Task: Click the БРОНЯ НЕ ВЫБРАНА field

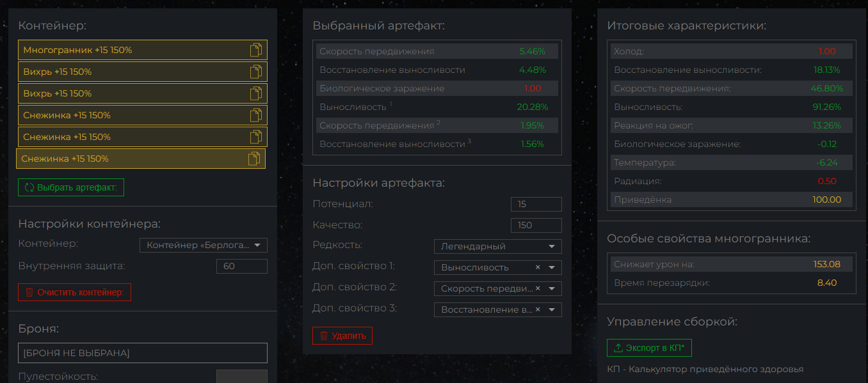Action: [142, 353]
